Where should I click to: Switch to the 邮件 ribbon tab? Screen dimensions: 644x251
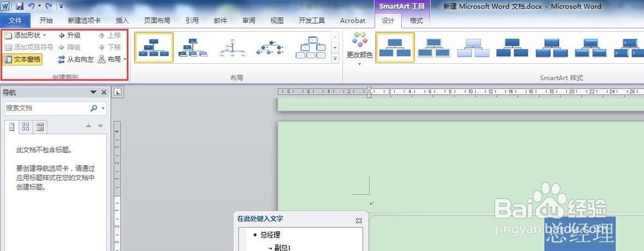tap(220, 21)
